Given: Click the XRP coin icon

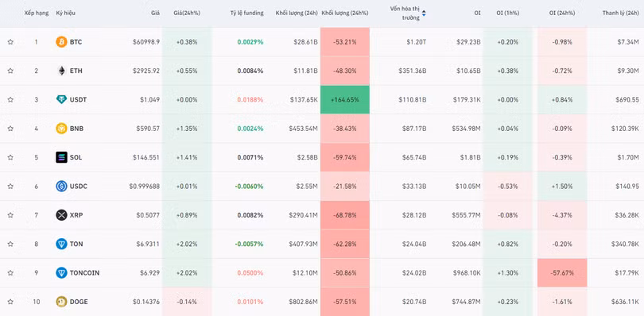Looking at the screenshot, I should click(61, 215).
